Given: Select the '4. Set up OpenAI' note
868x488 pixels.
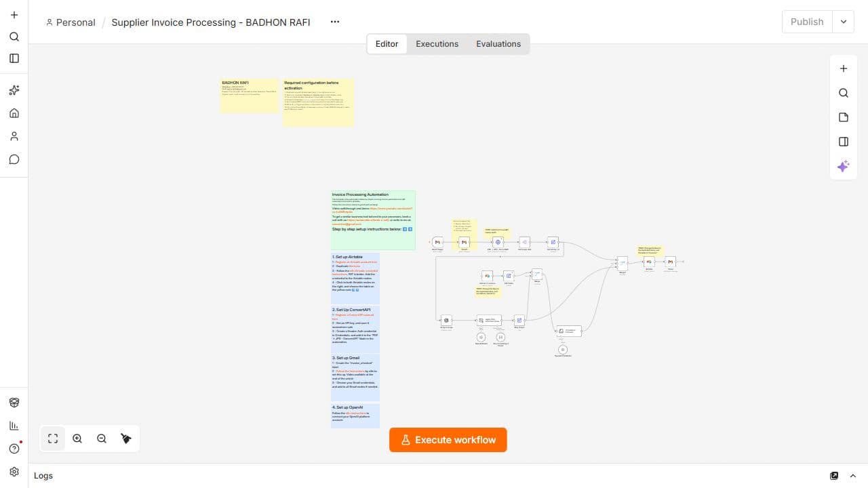Looking at the screenshot, I should pos(355,416).
